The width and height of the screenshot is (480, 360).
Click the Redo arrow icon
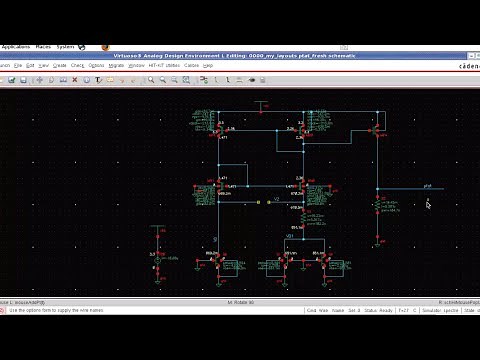(133, 80)
